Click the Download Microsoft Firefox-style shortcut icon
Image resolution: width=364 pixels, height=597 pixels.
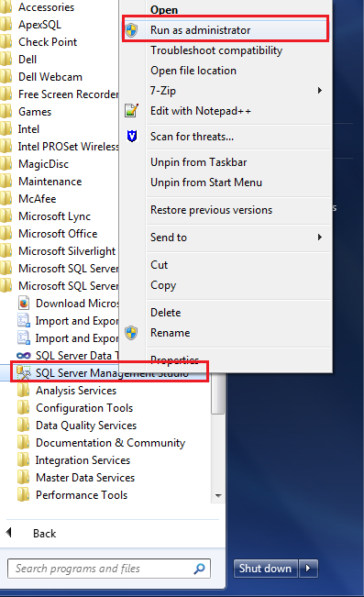24,304
